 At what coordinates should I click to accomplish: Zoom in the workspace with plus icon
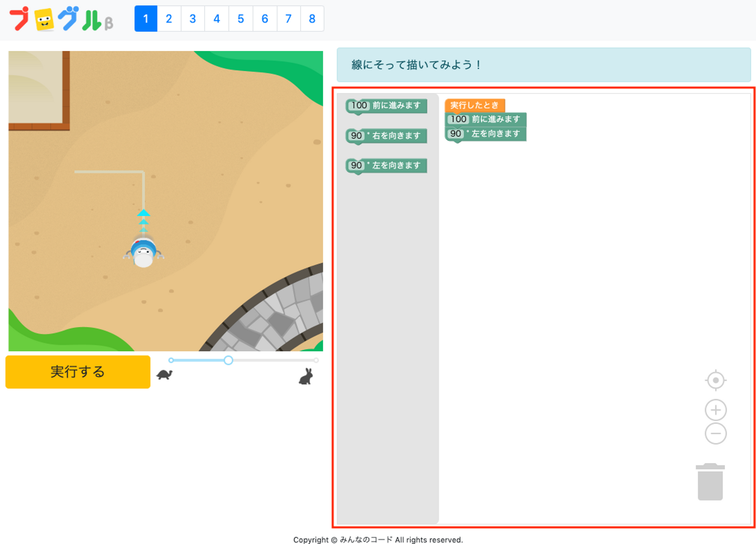(716, 410)
